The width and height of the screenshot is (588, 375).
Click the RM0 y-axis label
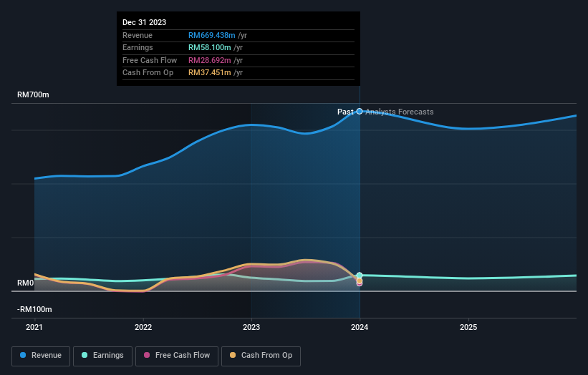click(26, 283)
